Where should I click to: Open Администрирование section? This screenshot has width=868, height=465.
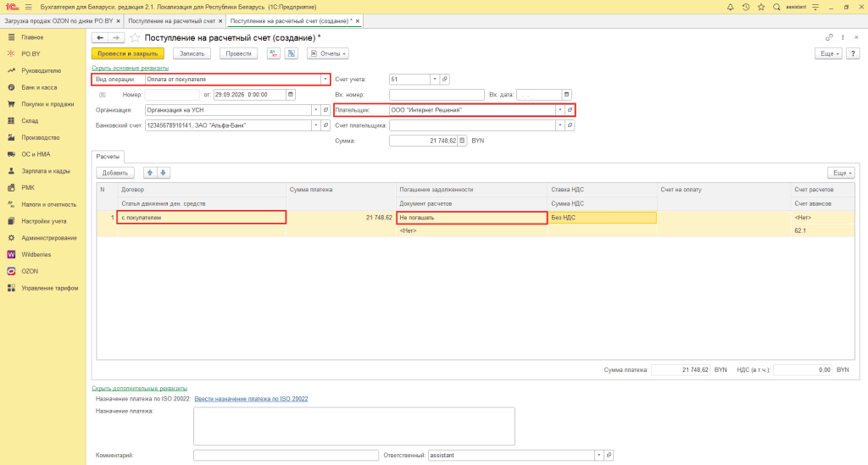coord(49,238)
